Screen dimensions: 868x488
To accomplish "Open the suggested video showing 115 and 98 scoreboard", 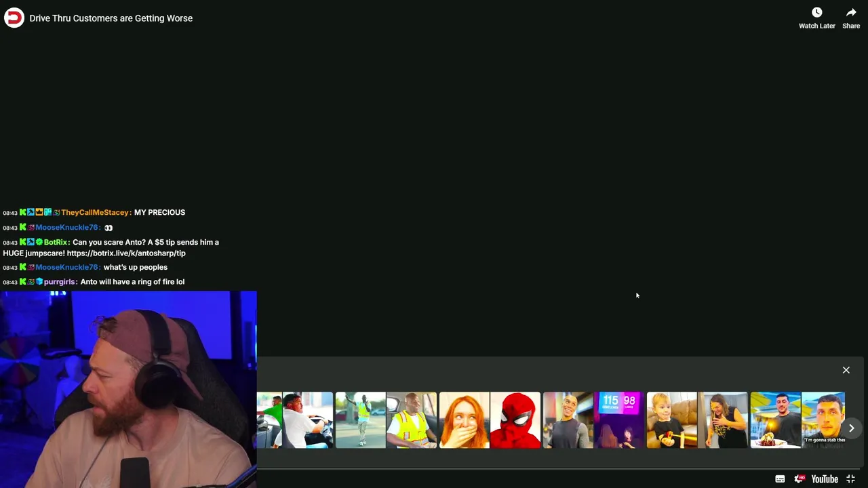I will click(593, 420).
